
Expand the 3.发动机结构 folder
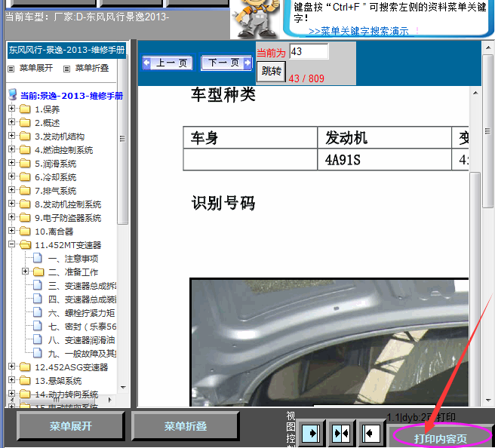point(11,135)
